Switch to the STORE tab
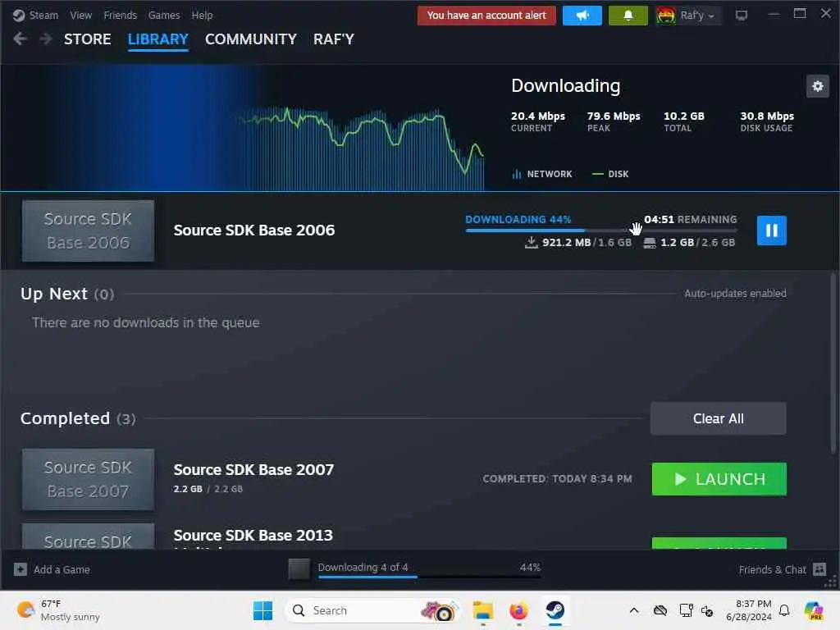840x630 pixels. 87,39
